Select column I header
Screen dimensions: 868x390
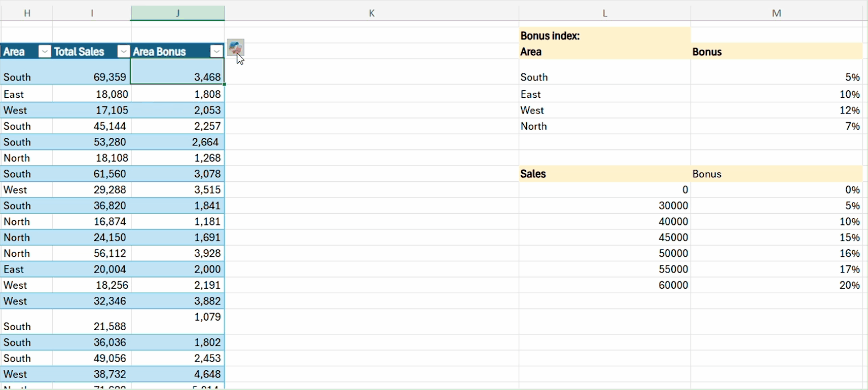coord(92,13)
